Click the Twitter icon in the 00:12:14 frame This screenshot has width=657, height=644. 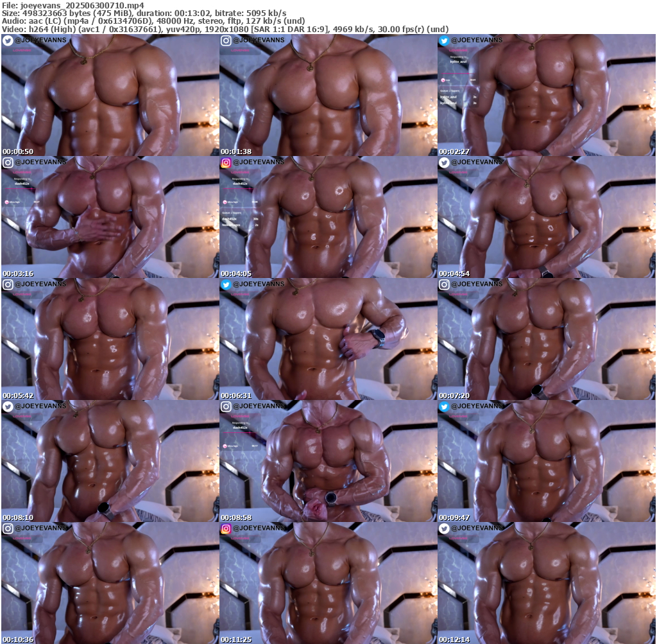click(444, 528)
